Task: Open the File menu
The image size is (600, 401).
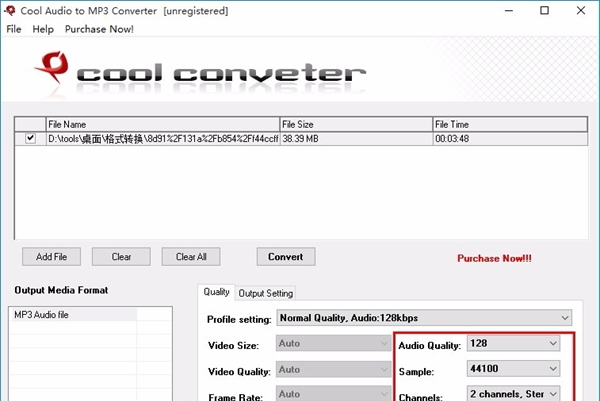Action: click(x=14, y=29)
